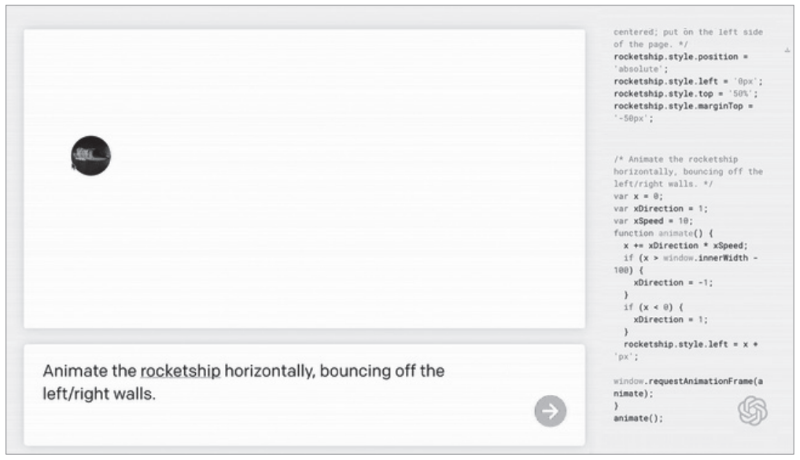Click the window.requestAnimationFrame code line
Screen dimensions: 800x460
(x=688, y=387)
